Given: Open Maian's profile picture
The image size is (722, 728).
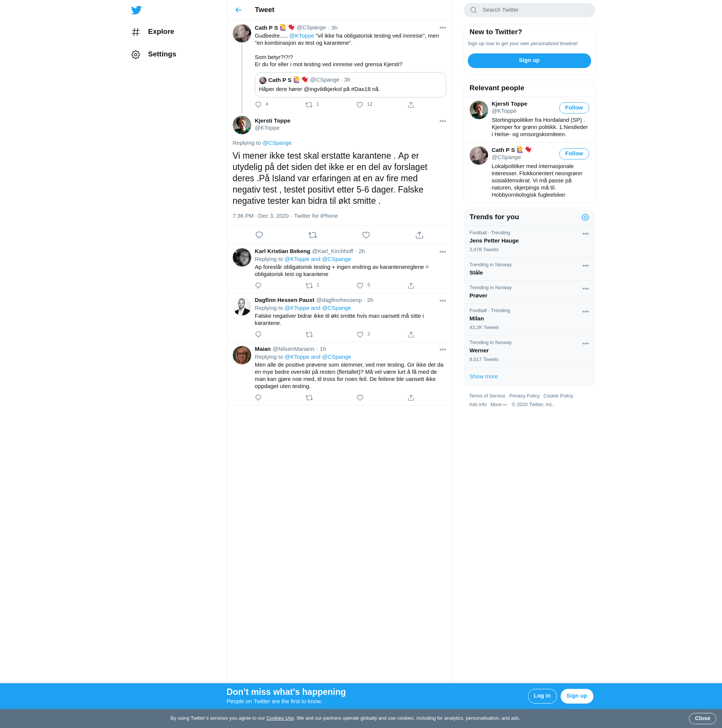Looking at the screenshot, I should tap(242, 355).
